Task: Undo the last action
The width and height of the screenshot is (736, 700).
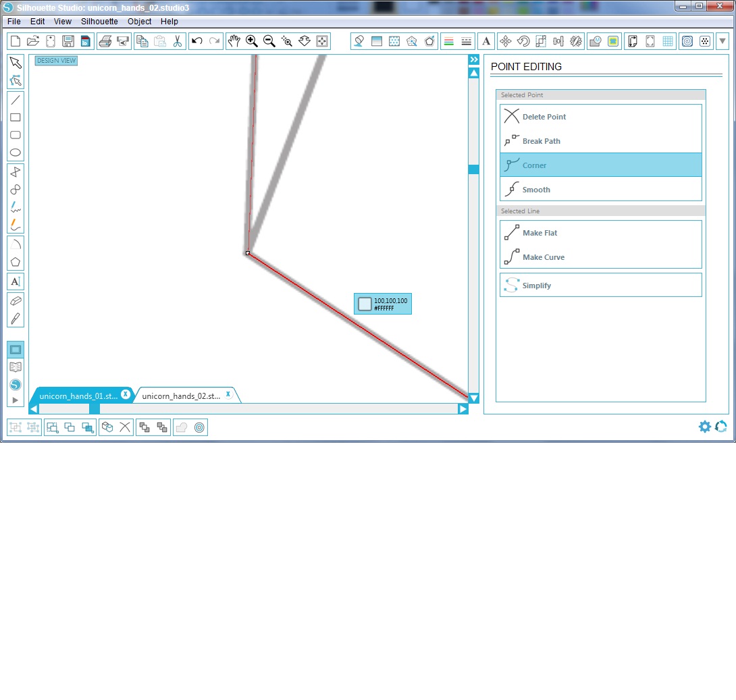Action: (x=197, y=41)
